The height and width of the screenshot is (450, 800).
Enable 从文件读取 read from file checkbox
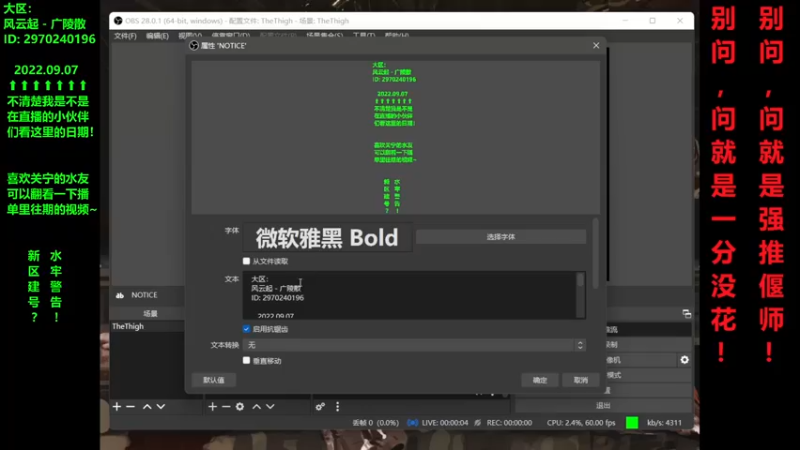click(x=246, y=261)
